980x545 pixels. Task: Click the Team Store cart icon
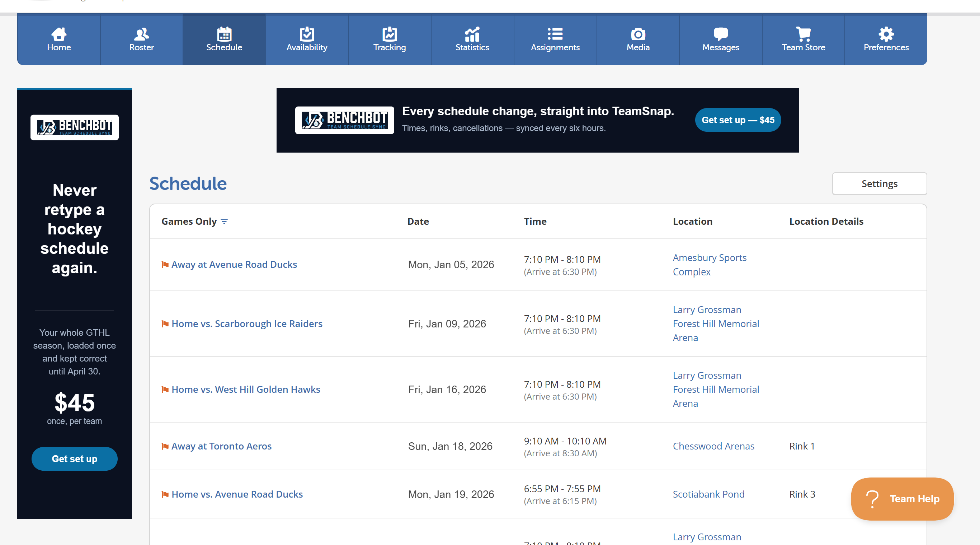804,34
